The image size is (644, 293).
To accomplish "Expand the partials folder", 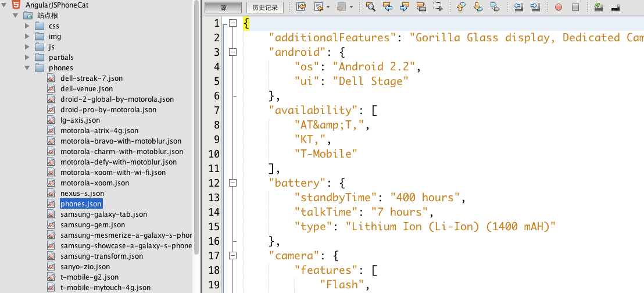I will pos(27,58).
